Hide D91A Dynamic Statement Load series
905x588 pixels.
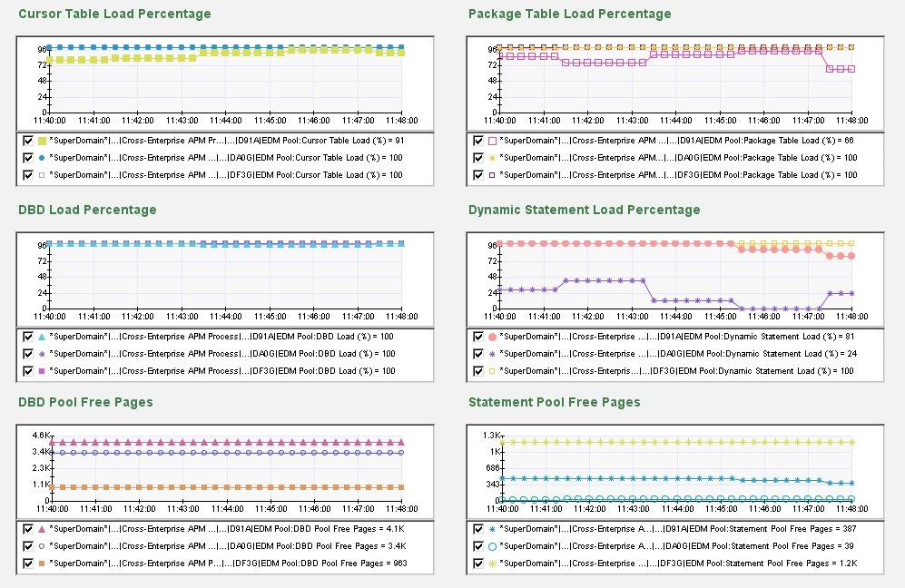(x=477, y=337)
